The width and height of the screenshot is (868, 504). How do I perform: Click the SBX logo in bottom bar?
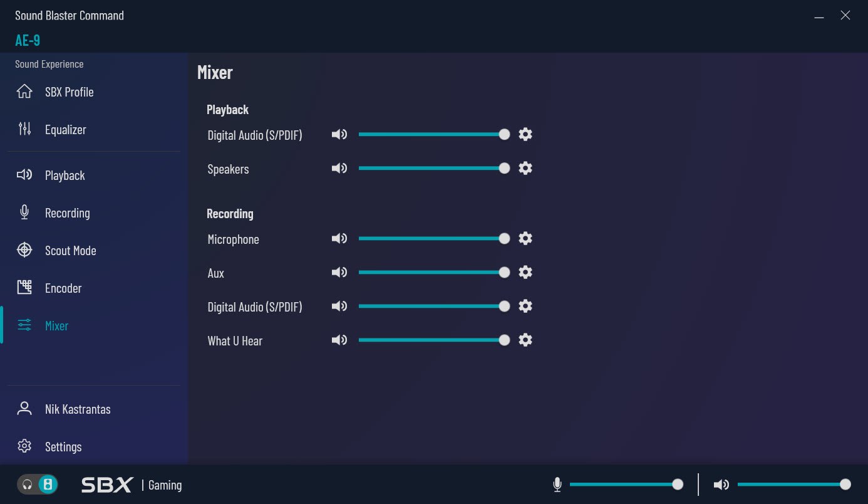click(107, 485)
